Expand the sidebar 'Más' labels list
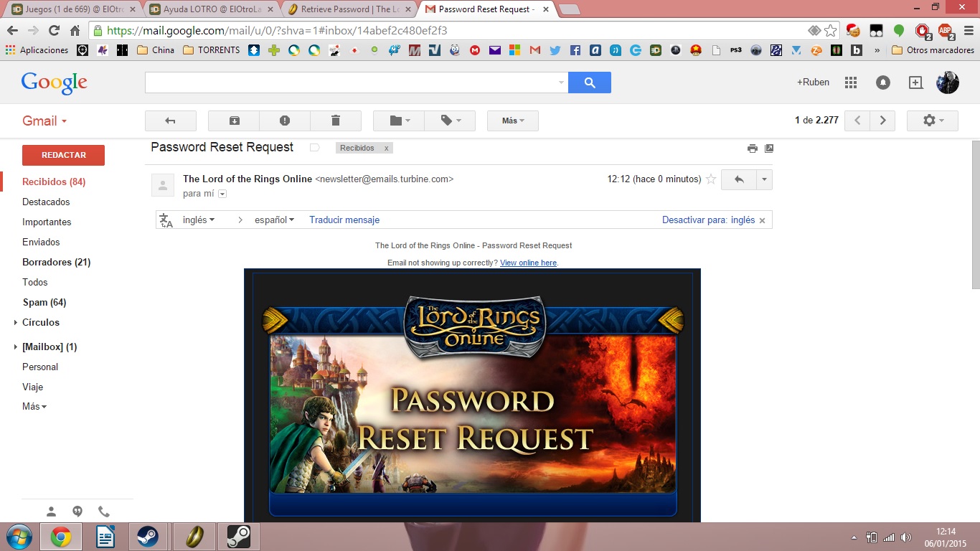This screenshot has height=551, width=980. pyautogui.click(x=34, y=407)
